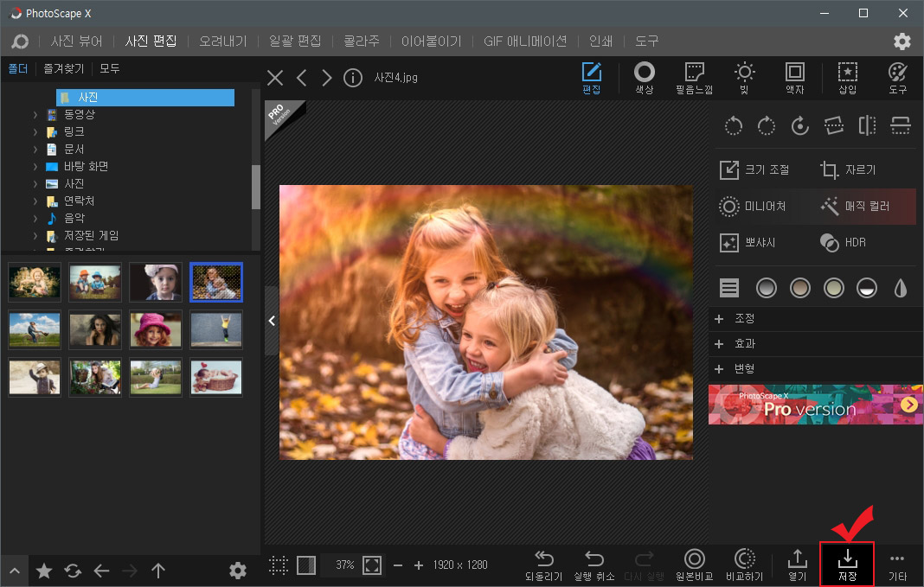Image resolution: width=924 pixels, height=587 pixels.
Task: Switch to 인쇄 (Print) tab
Action: point(601,41)
